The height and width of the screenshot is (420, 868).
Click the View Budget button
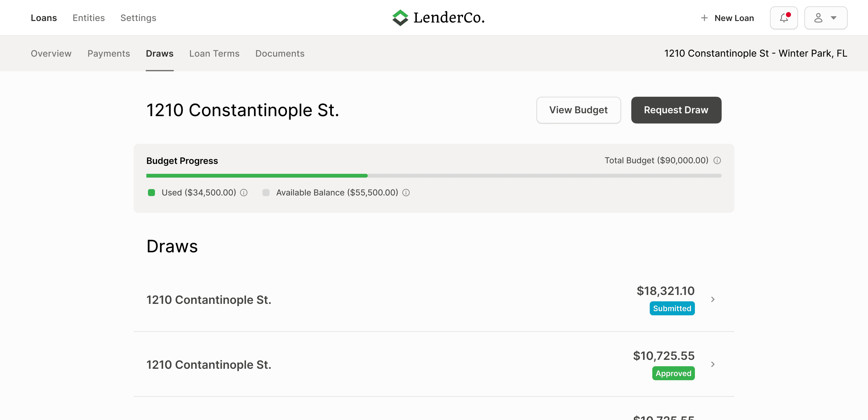coord(578,110)
